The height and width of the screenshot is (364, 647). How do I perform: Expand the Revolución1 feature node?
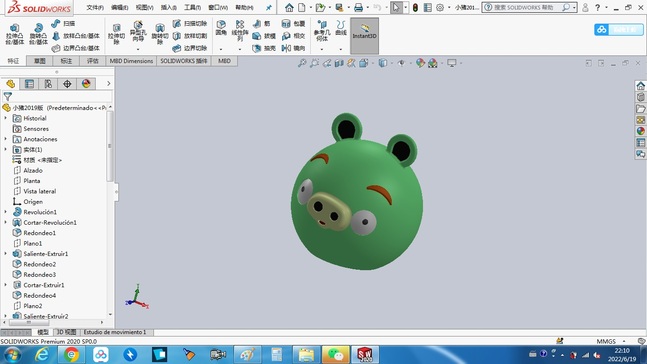(5, 212)
